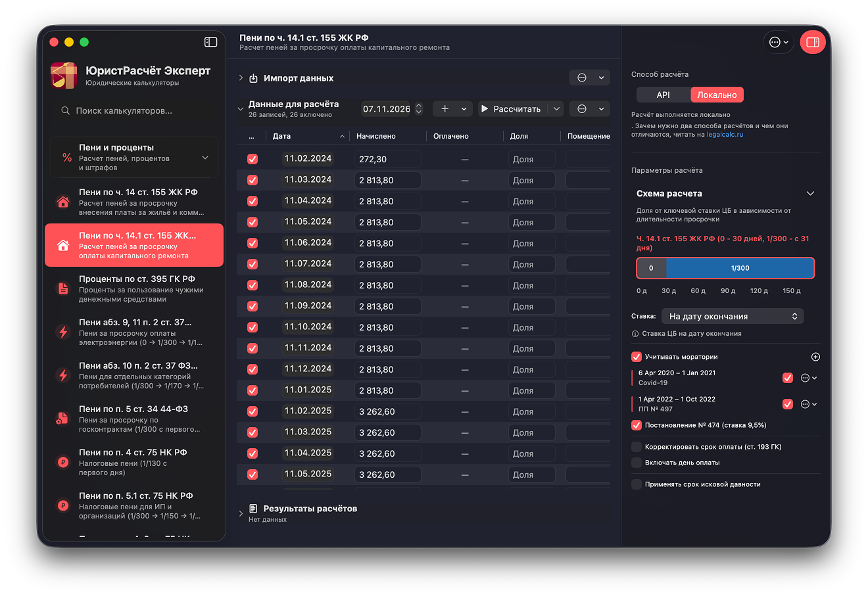Click the 0 segment of the rate bar

tap(652, 268)
